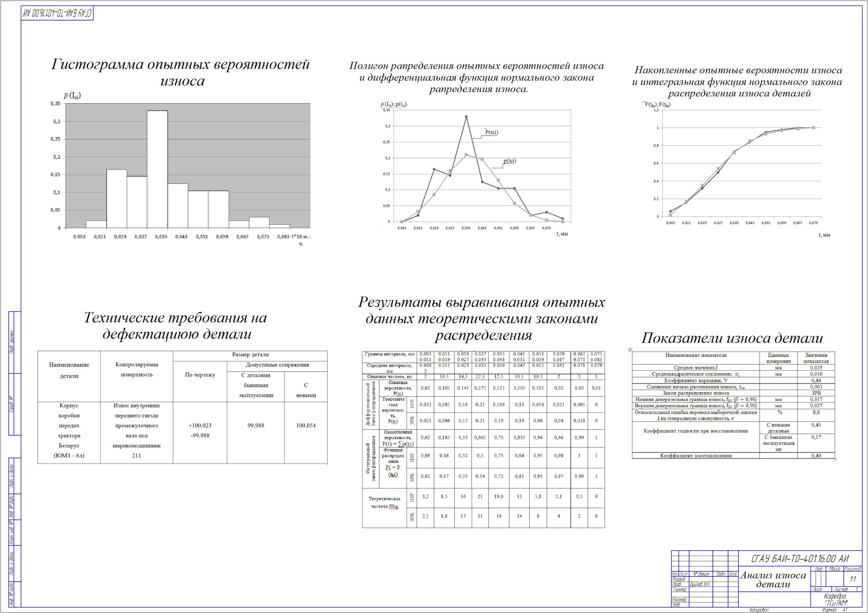Select the 'Копировал' label under title block

759,610
